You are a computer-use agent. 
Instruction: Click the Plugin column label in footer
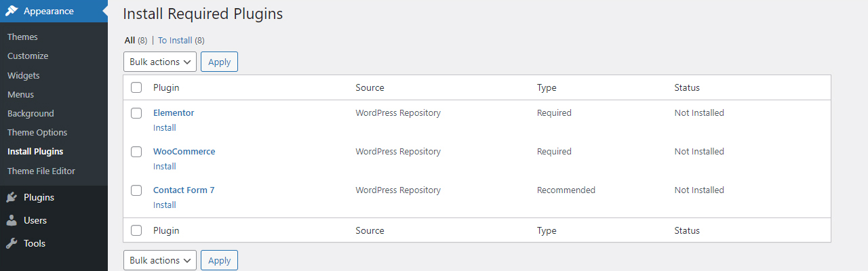(x=166, y=230)
